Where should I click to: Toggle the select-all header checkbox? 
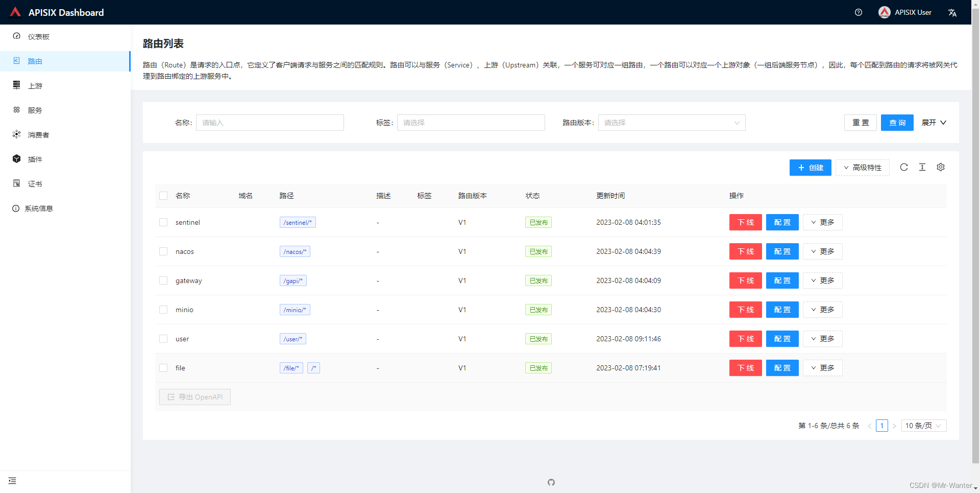coord(163,196)
